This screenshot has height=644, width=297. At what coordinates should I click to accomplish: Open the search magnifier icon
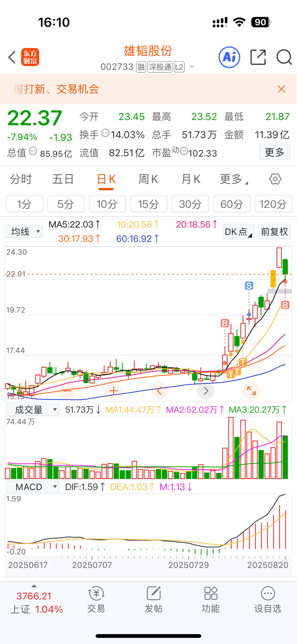pyautogui.click(x=284, y=57)
